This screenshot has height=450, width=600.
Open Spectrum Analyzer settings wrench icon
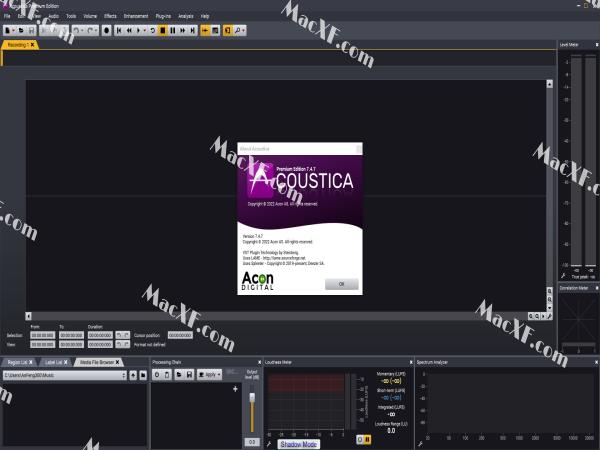click(421, 441)
